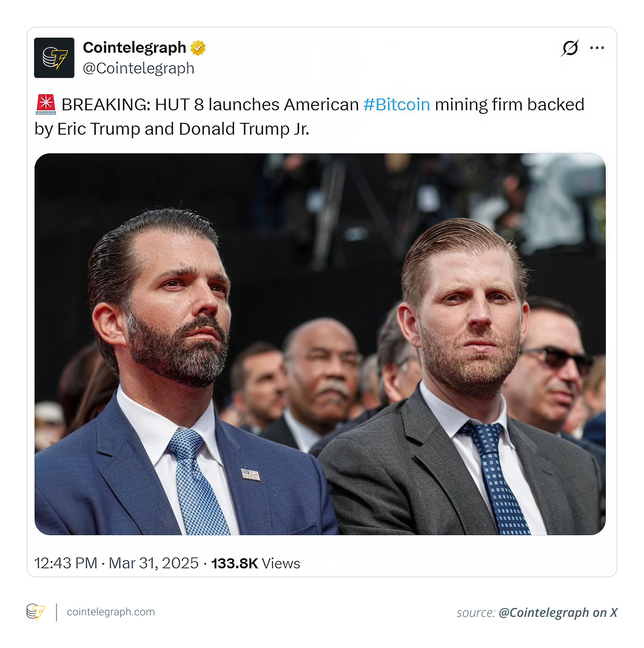Open the three-dot more options menu

(597, 48)
